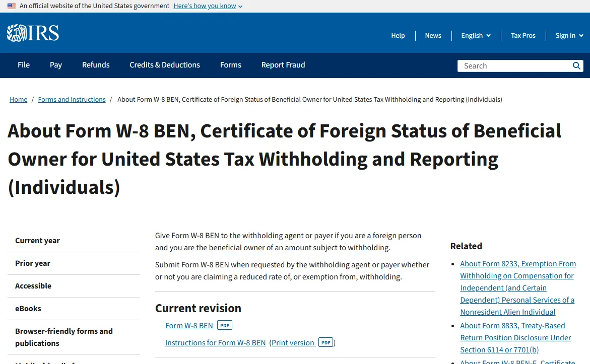This screenshot has width=590, height=364.
Task: Go to Tax Pros
Action: coord(523,35)
